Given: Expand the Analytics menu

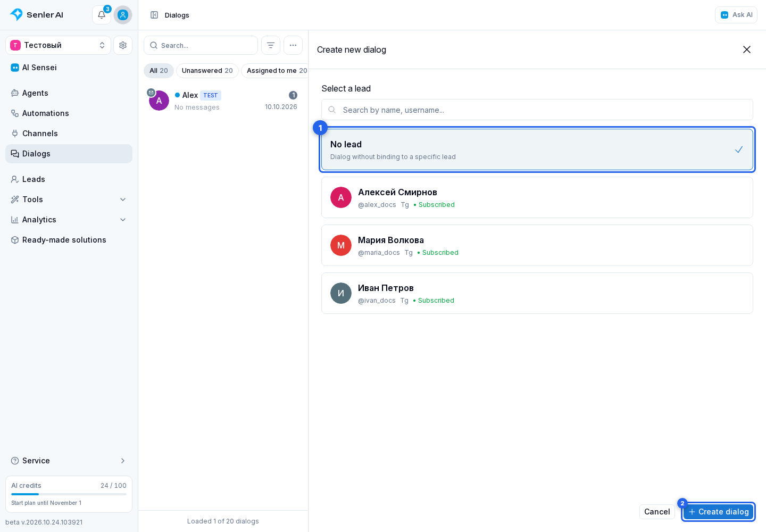Looking at the screenshot, I should 69,220.
